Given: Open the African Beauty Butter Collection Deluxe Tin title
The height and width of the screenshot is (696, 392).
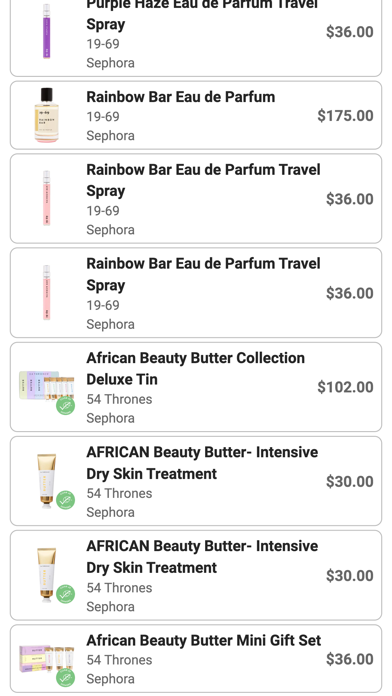Looking at the screenshot, I should coord(195,368).
